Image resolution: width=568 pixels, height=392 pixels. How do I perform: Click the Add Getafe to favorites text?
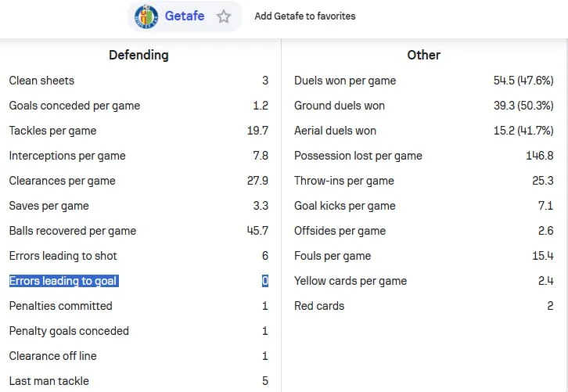tap(305, 16)
